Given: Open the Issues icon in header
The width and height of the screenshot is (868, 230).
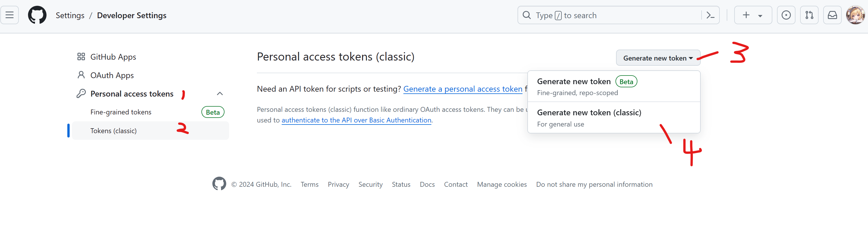Looking at the screenshot, I should pos(786,15).
